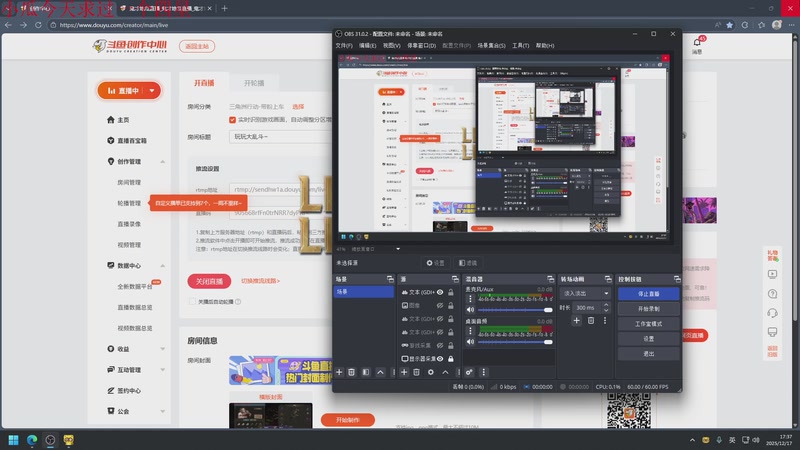Delete selected scene with trash icon in 场景 panel
This screenshot has width=800, height=450.
[352, 372]
